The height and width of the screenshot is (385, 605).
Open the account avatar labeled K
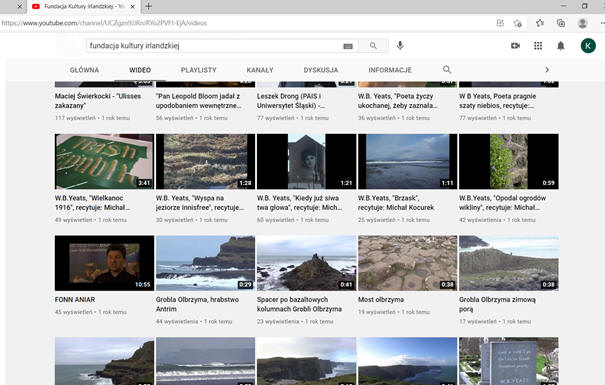pyautogui.click(x=588, y=46)
